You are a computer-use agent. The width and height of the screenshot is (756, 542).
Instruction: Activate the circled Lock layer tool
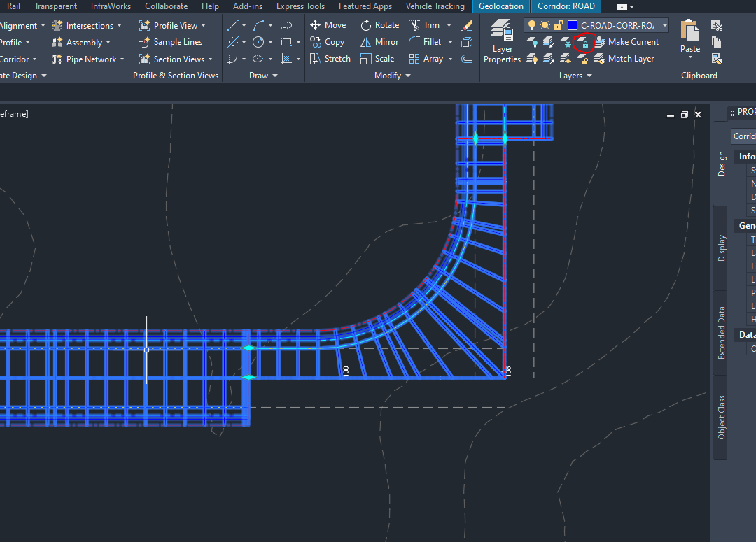pyautogui.click(x=584, y=43)
